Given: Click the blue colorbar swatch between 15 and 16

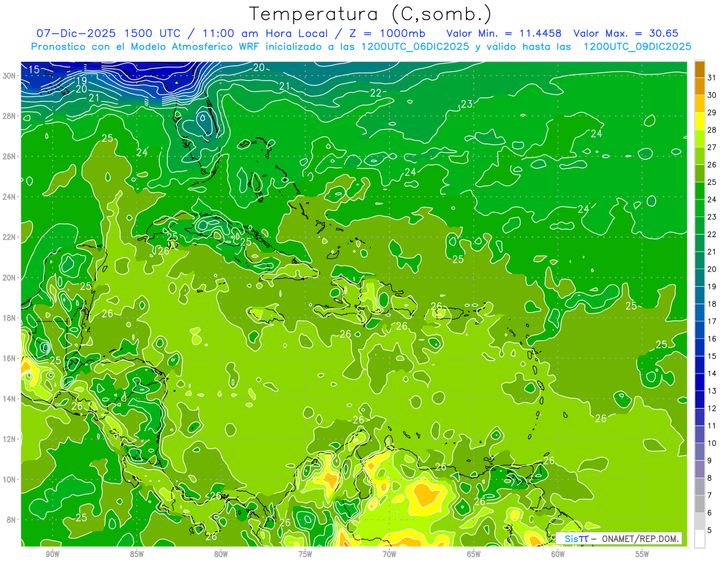Looking at the screenshot, I should coord(699,347).
